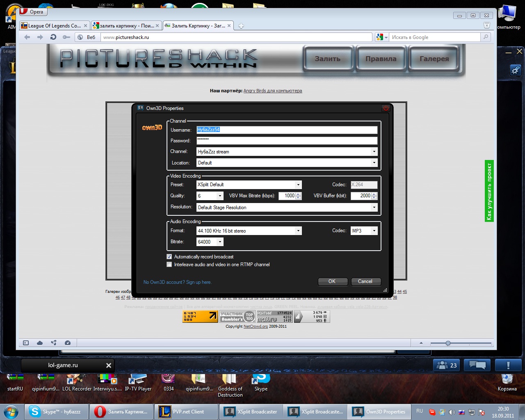Open the Корзина recycle bin icon
This screenshot has width=525, height=420.
click(x=507, y=382)
